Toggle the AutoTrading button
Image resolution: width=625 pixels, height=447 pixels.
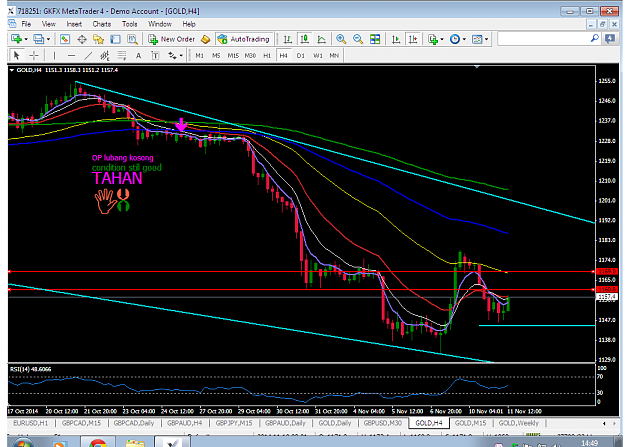coord(244,39)
